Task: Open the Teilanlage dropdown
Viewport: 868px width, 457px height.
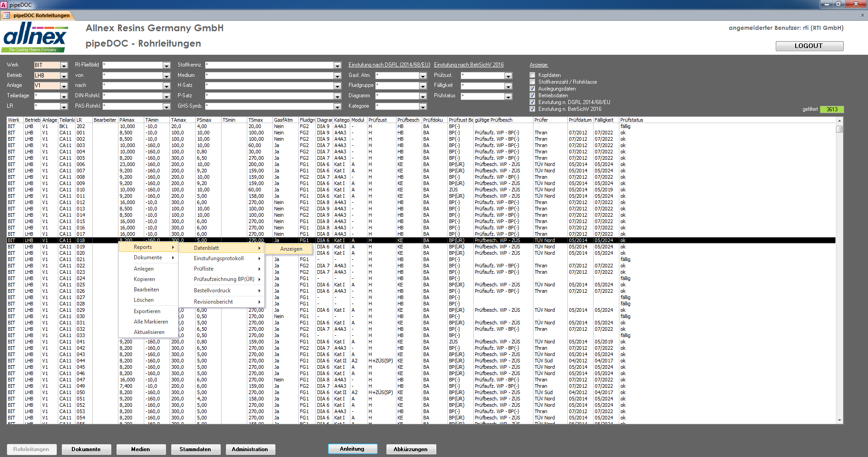Action: (64, 96)
